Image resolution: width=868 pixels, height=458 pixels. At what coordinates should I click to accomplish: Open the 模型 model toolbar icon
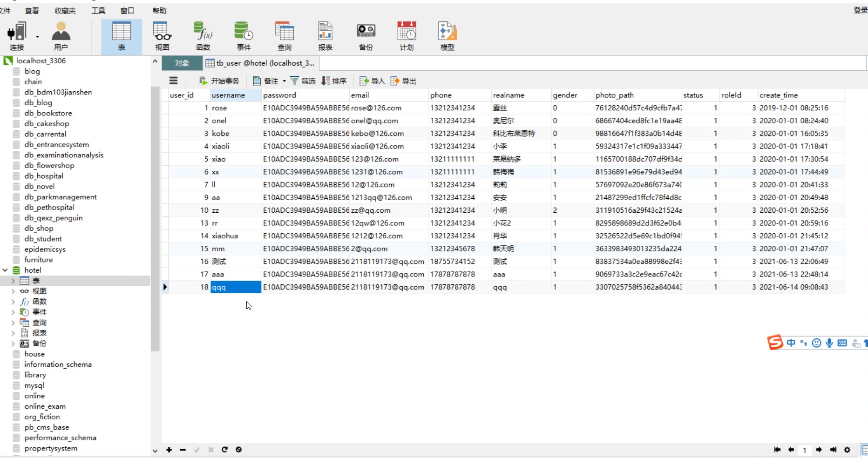click(x=448, y=36)
